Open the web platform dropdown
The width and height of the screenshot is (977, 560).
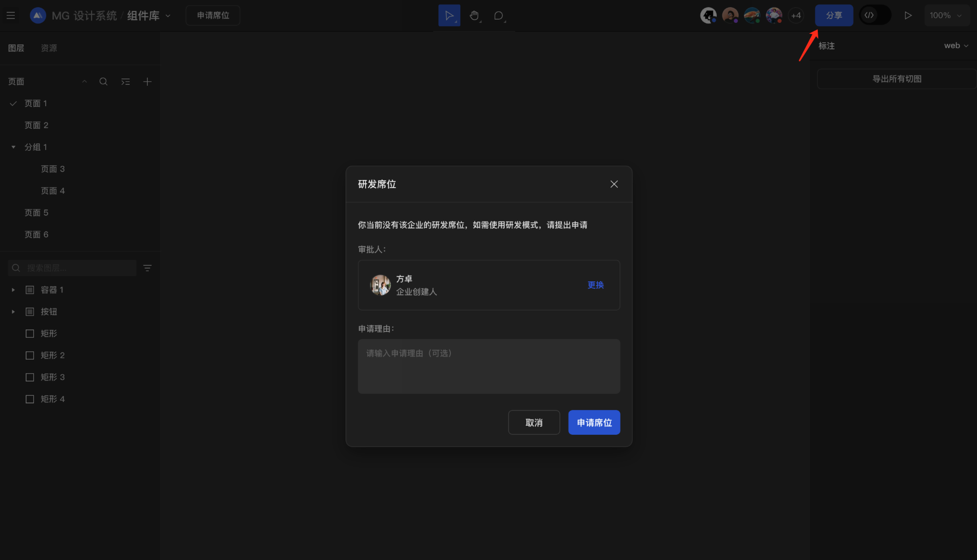pyautogui.click(x=956, y=46)
